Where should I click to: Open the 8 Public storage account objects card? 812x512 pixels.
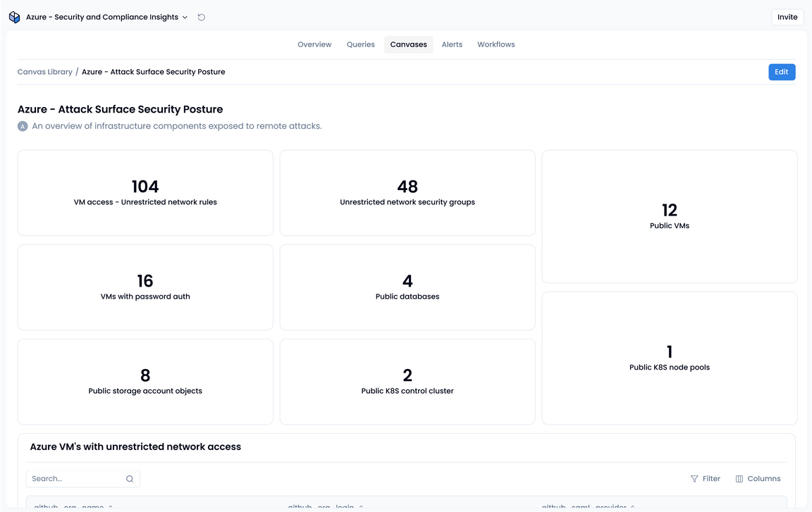145,382
